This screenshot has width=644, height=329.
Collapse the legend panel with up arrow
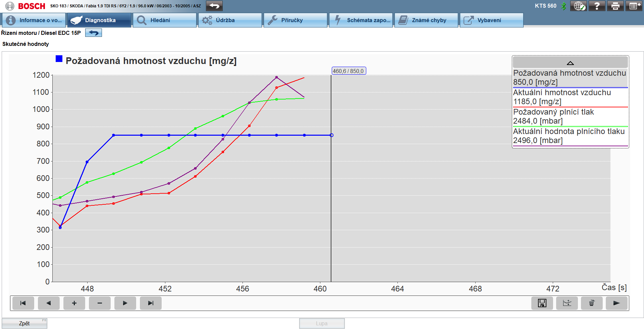pos(570,63)
